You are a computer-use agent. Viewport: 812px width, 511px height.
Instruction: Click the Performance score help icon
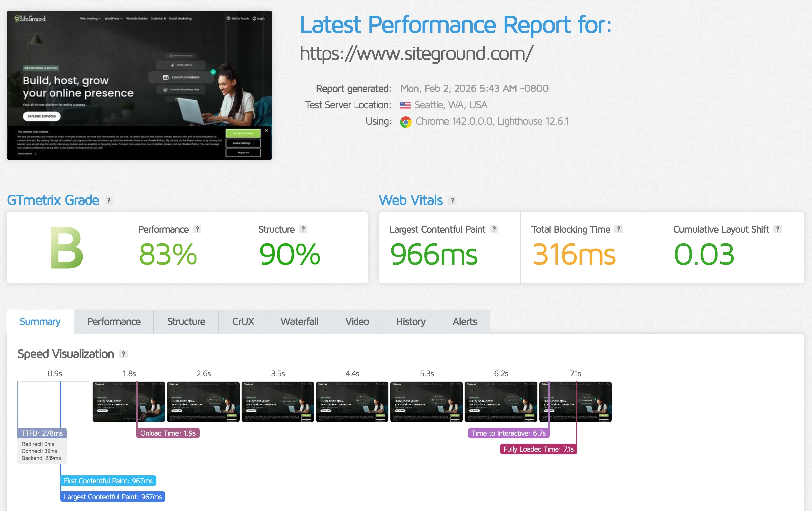point(198,229)
